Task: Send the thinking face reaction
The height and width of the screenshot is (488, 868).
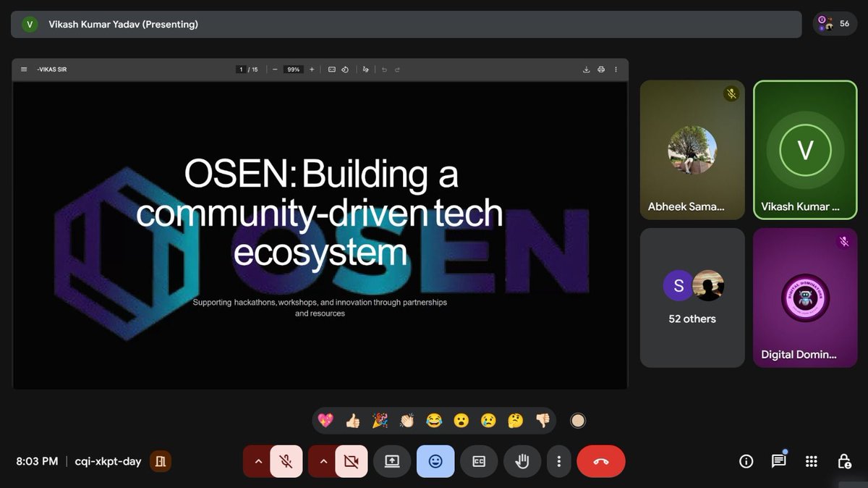Action: [516, 420]
